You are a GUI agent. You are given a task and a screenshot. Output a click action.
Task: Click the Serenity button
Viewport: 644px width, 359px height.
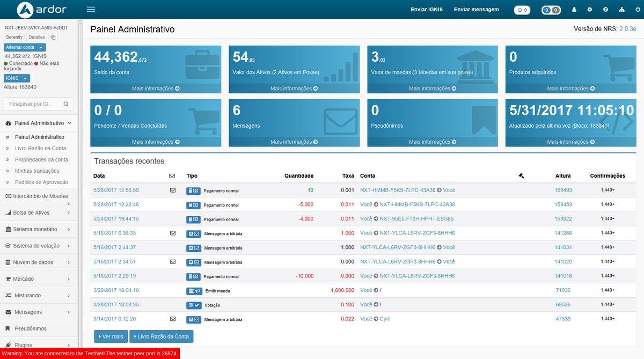[14, 38]
